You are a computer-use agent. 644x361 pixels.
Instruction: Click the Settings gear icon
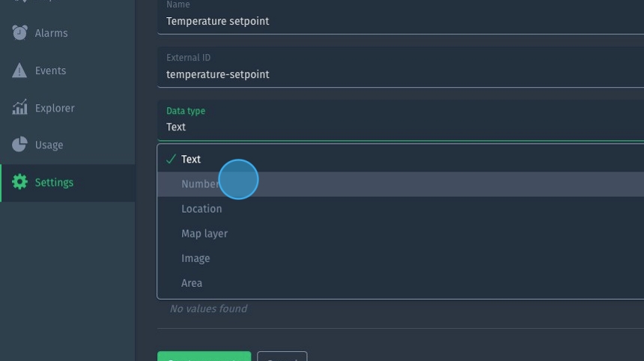(x=20, y=182)
